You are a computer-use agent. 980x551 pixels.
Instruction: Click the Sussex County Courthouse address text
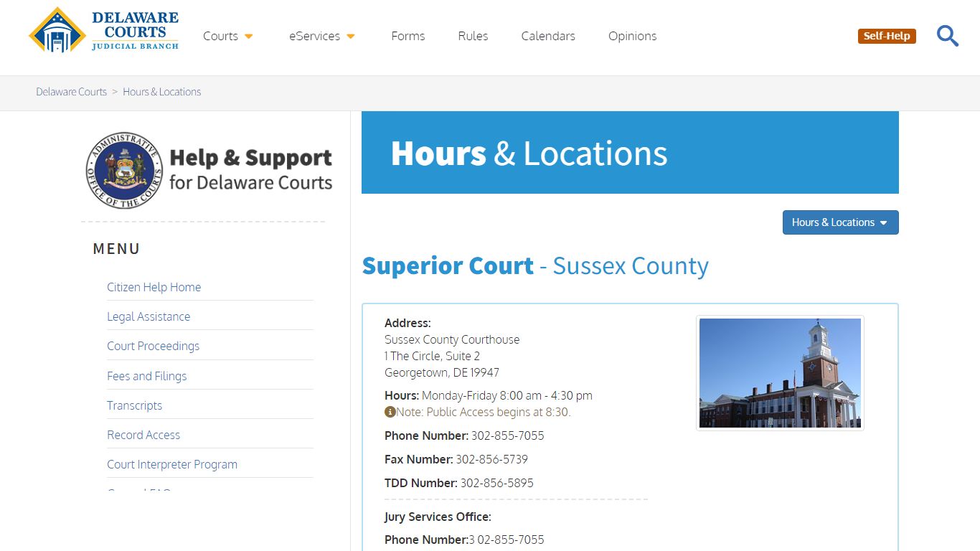[452, 339]
